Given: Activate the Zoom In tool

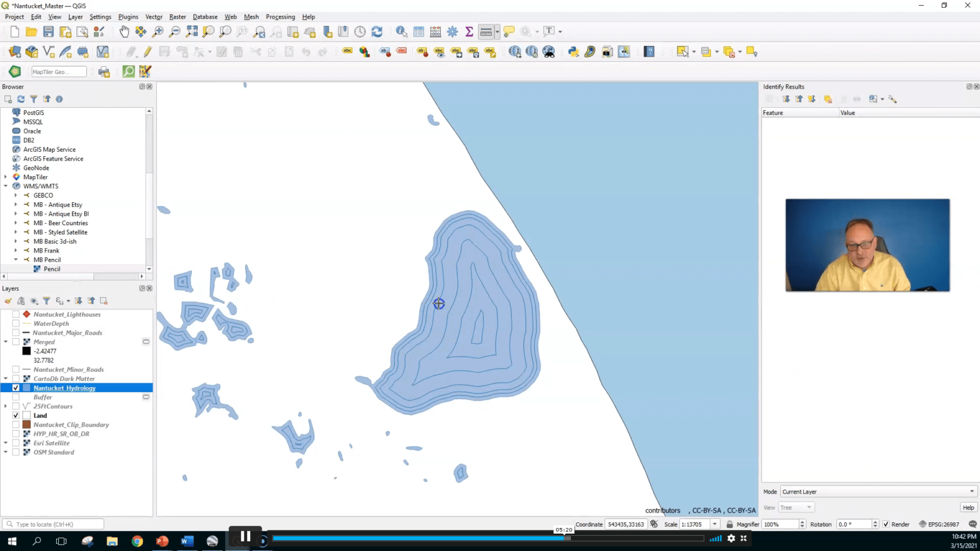Looking at the screenshot, I should [157, 31].
